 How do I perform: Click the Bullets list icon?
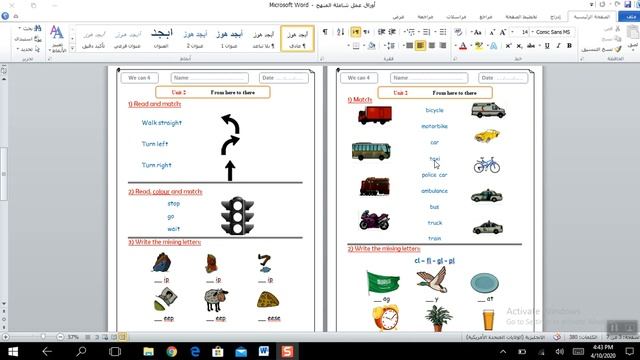click(442, 32)
